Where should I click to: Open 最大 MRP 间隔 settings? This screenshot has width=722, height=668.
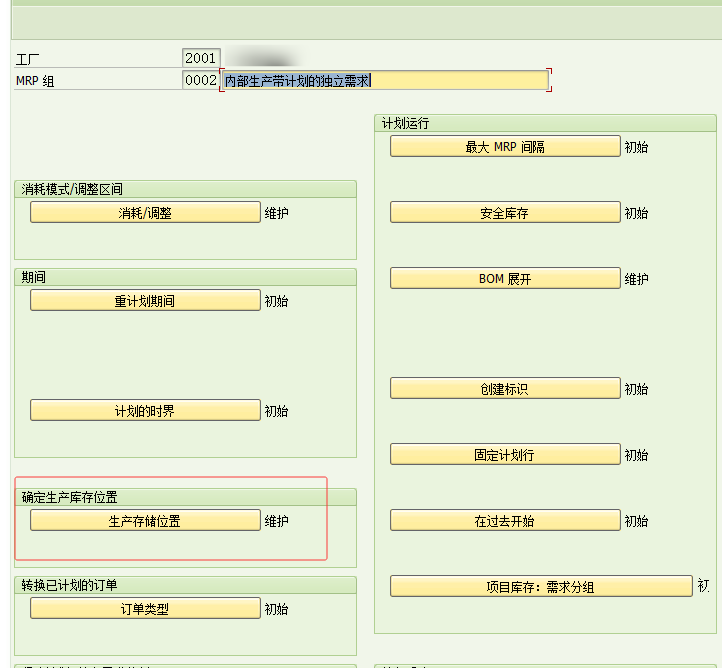tap(505, 147)
